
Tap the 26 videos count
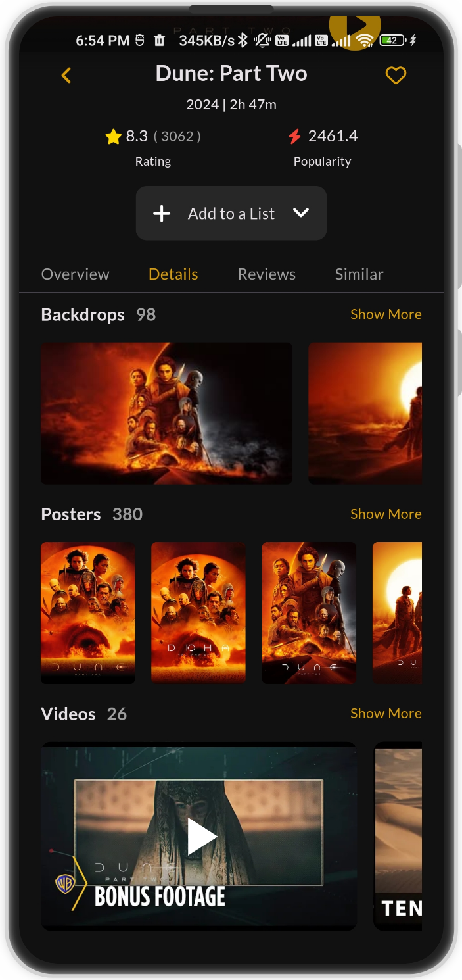click(x=117, y=714)
